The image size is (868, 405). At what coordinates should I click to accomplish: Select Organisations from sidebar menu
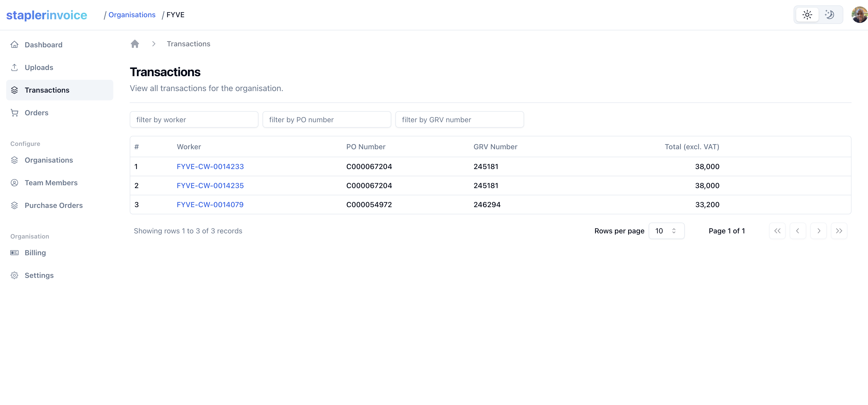(49, 159)
